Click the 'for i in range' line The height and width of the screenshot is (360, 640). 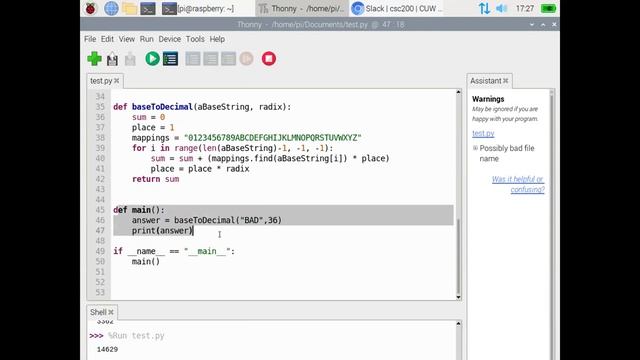click(232, 148)
